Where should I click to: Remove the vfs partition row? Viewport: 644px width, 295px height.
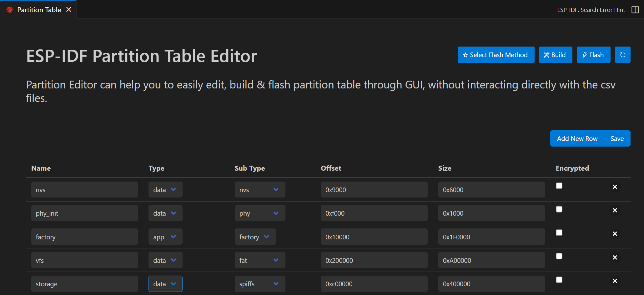click(x=615, y=257)
